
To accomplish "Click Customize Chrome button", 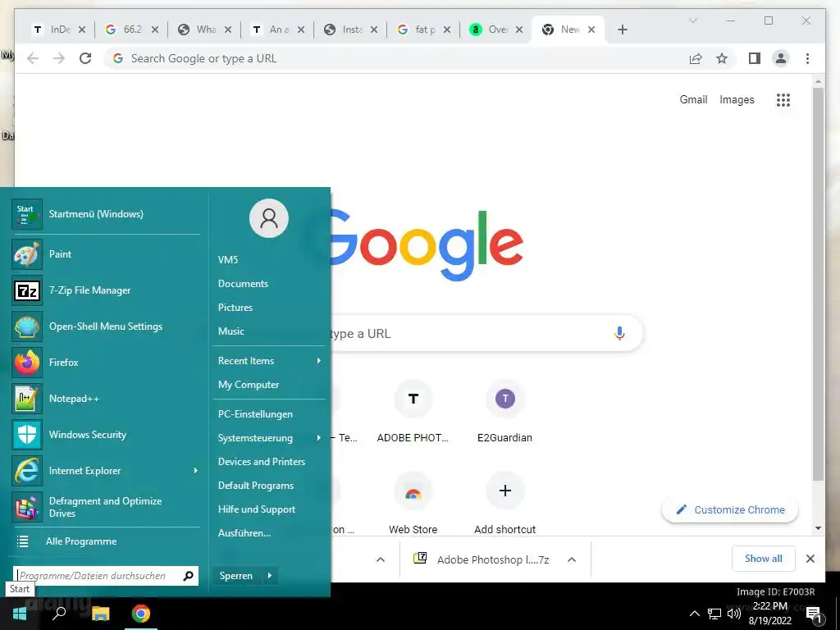I will [x=730, y=510].
